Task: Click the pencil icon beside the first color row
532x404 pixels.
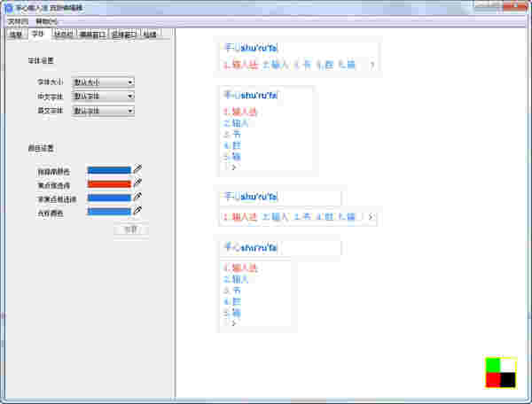Action: click(137, 169)
